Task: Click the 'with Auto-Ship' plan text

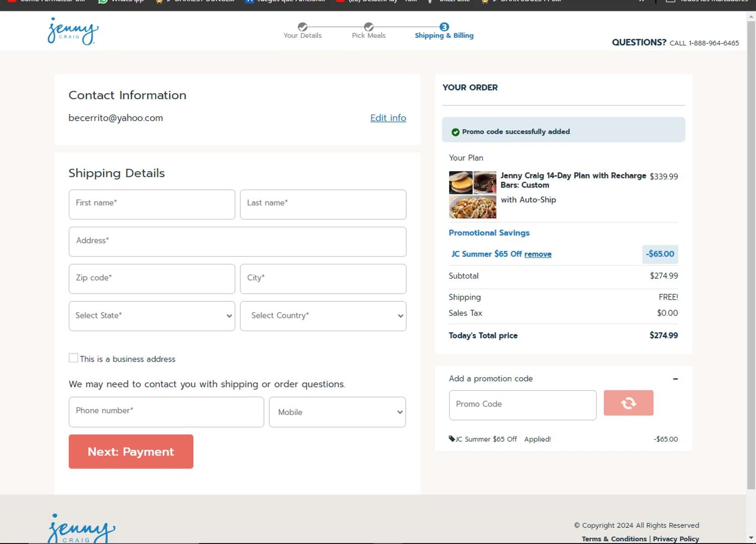Action: (528, 200)
